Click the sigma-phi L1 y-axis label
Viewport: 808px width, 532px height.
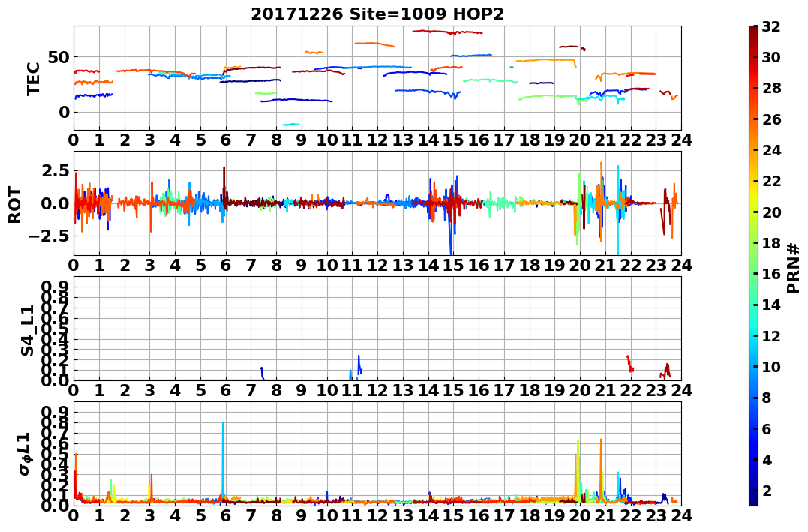[26, 454]
